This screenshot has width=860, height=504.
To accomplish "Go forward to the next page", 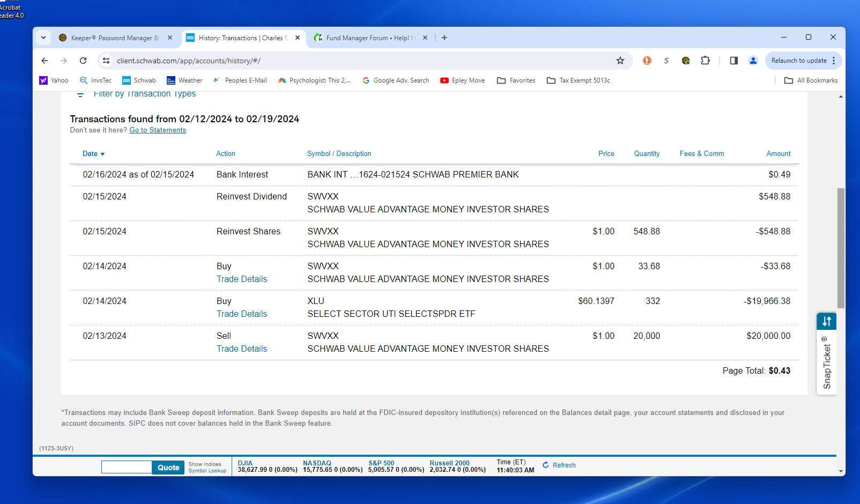I will click(x=64, y=61).
